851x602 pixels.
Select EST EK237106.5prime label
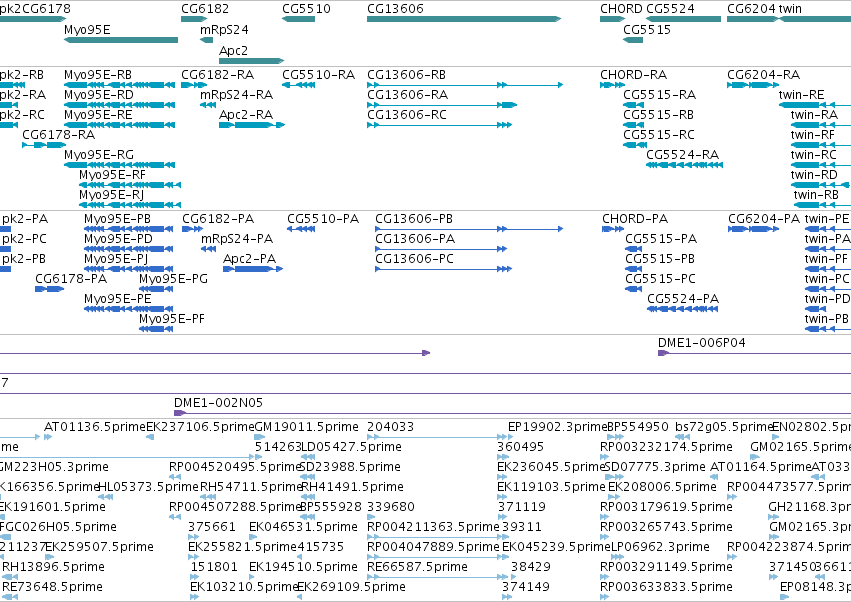pyautogui.click(x=200, y=427)
